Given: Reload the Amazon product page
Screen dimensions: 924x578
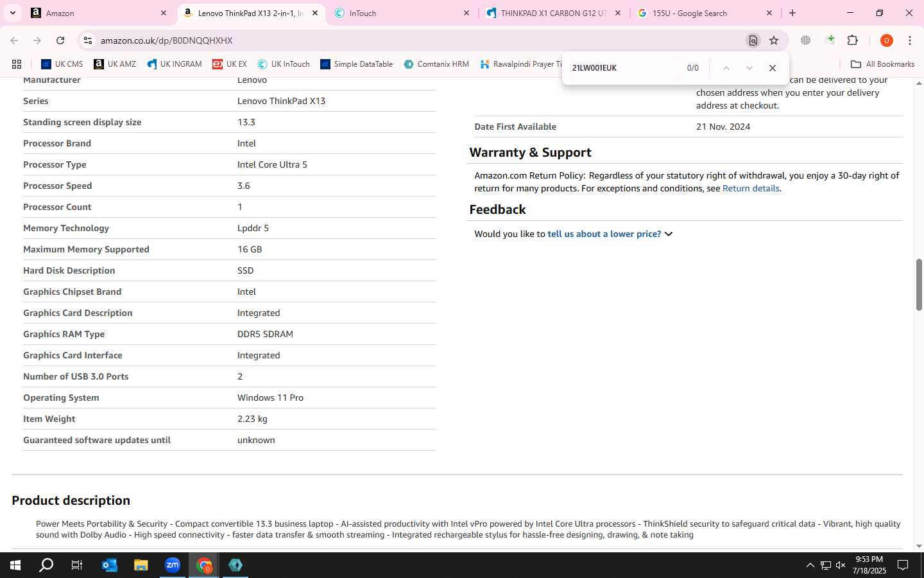Looking at the screenshot, I should pyautogui.click(x=60, y=40).
